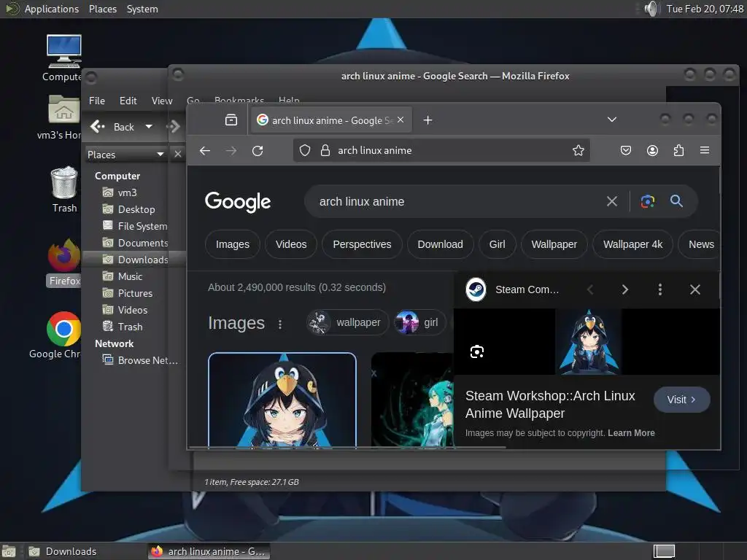Viewport: 747px width, 560px height.
Task: Open the Places menu in top panel
Action: [103, 9]
